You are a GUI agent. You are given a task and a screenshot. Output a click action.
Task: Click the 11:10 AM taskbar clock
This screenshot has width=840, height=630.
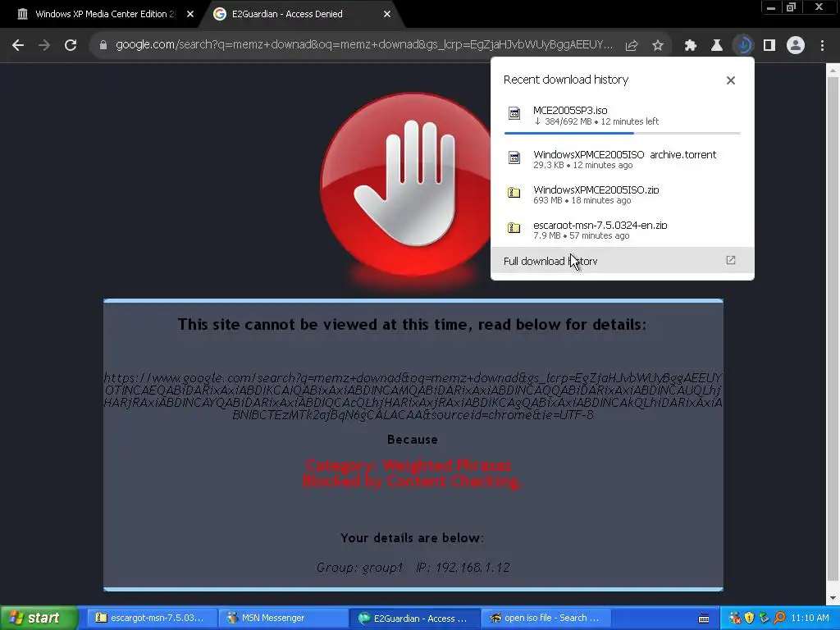(810, 619)
